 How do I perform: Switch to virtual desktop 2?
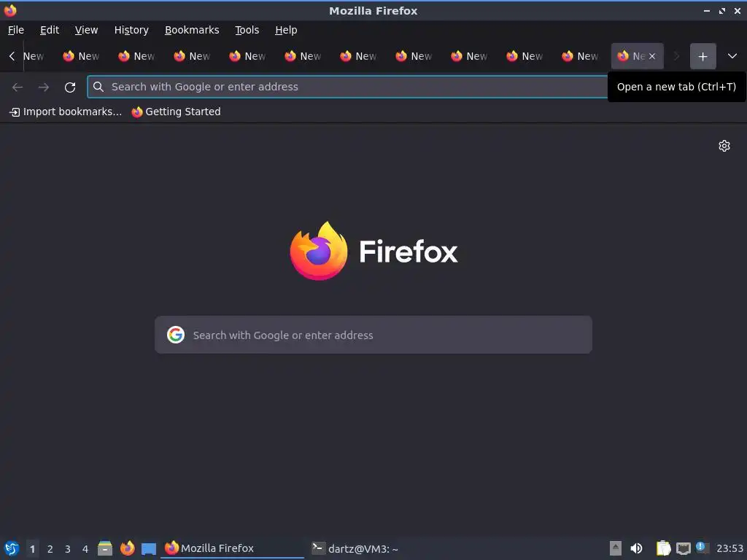(x=50, y=548)
